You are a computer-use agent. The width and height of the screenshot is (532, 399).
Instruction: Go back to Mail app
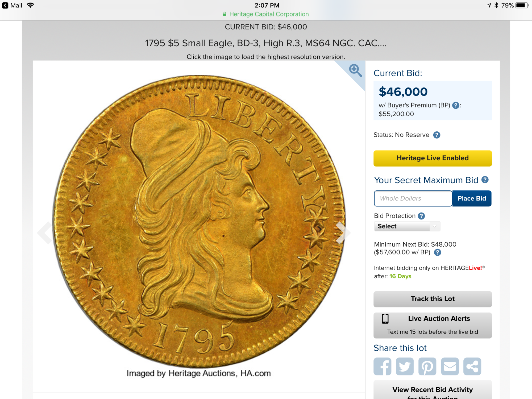point(12,5)
